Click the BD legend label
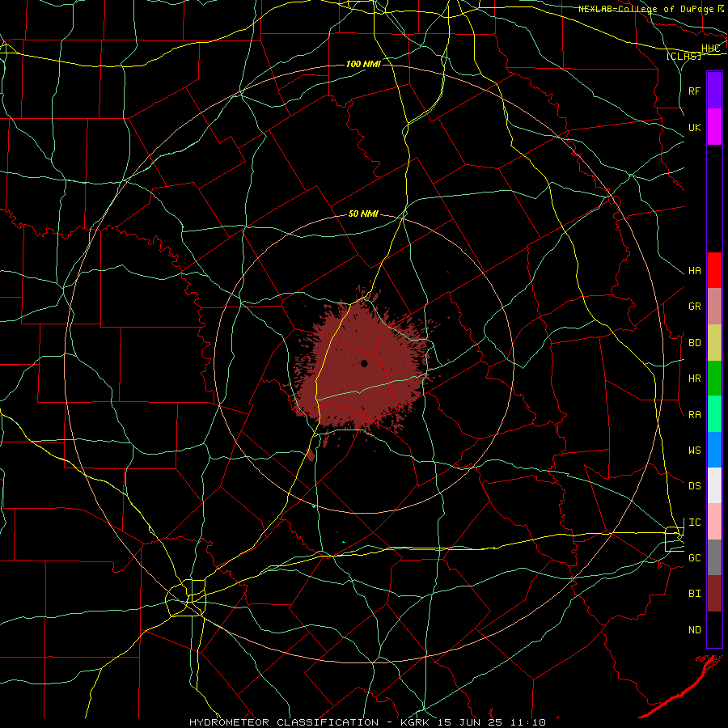728x728 pixels. point(694,343)
